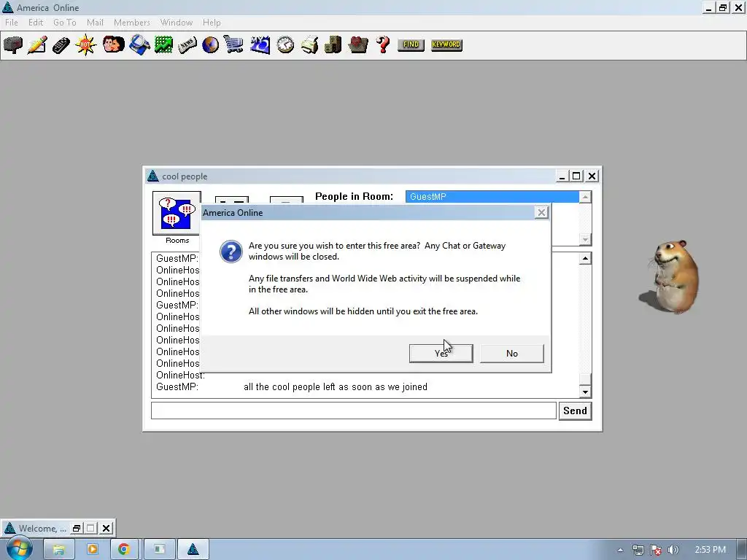Show hidden system tray icons
The image size is (747, 560).
click(620, 550)
